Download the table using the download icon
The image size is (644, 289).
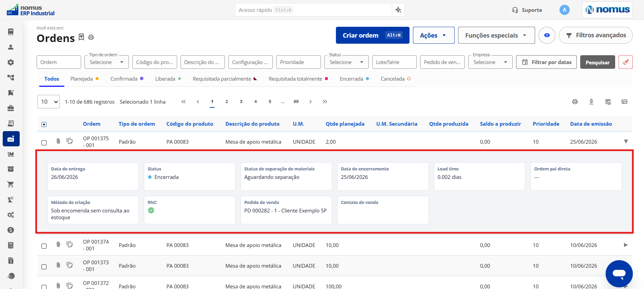click(591, 102)
